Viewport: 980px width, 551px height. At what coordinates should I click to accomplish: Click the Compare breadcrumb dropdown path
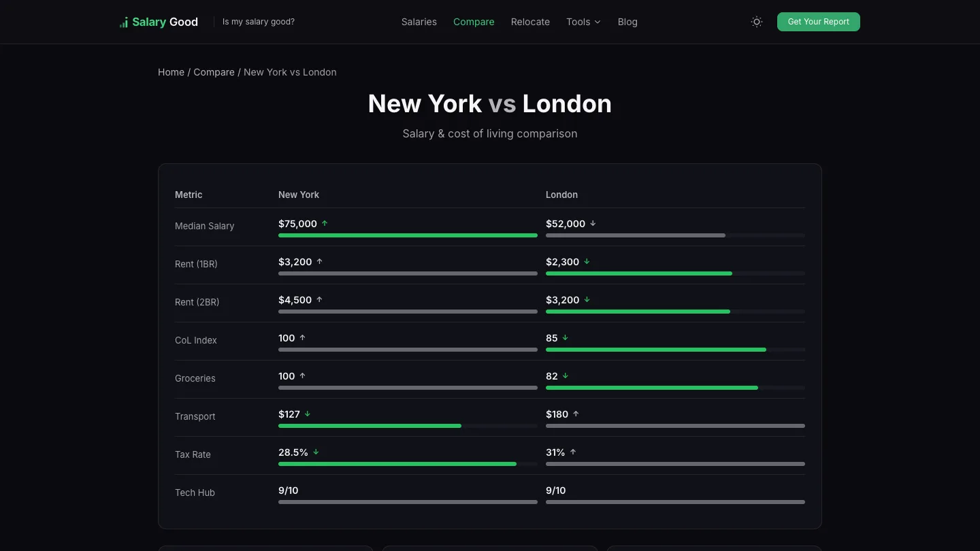[x=214, y=72]
